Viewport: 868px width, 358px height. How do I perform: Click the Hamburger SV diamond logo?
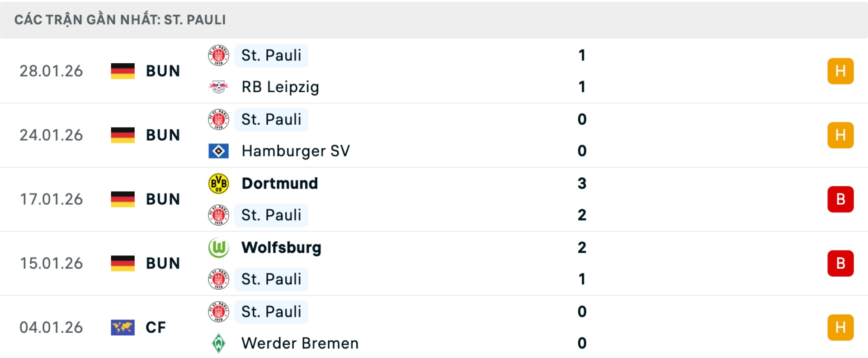click(x=218, y=151)
